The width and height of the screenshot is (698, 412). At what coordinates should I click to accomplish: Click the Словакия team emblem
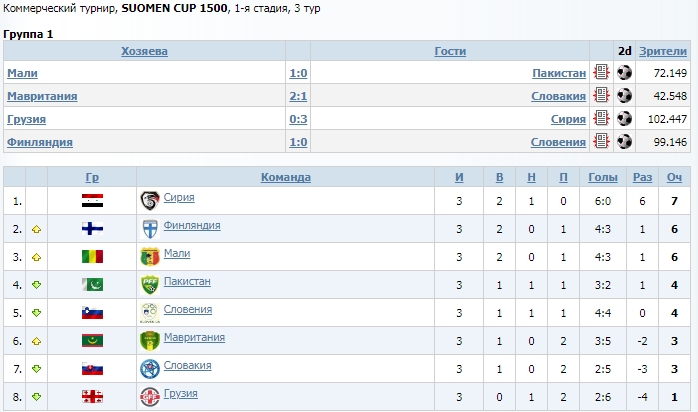tap(150, 368)
